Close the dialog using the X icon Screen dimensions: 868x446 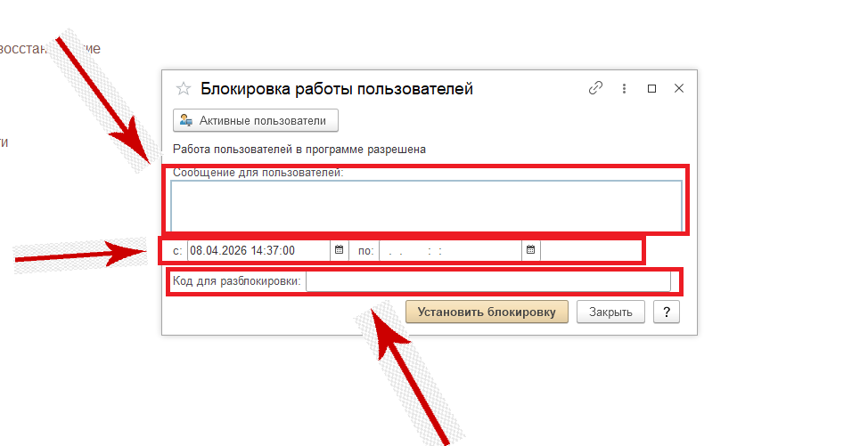[x=679, y=88]
